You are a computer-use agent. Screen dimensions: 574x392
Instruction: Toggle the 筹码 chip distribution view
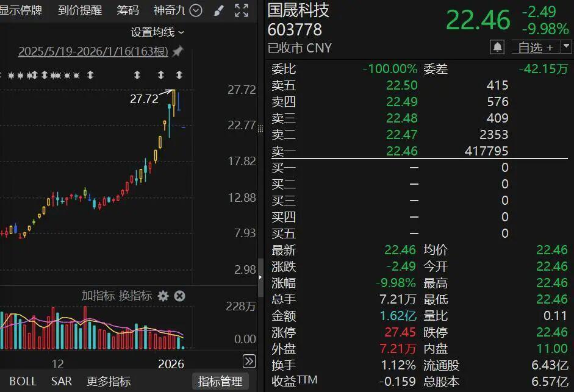pos(128,10)
